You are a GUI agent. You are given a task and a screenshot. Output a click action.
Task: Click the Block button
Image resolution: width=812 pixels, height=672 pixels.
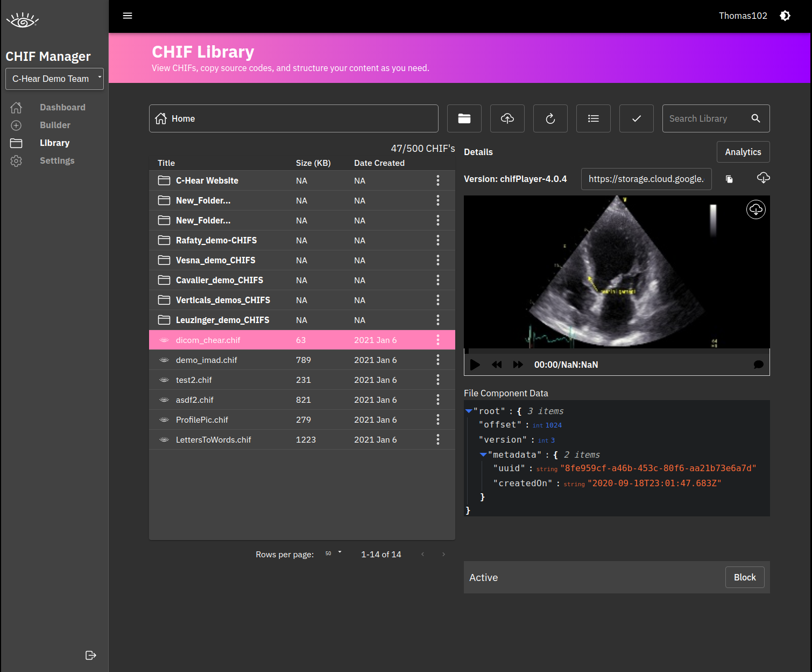[745, 577]
